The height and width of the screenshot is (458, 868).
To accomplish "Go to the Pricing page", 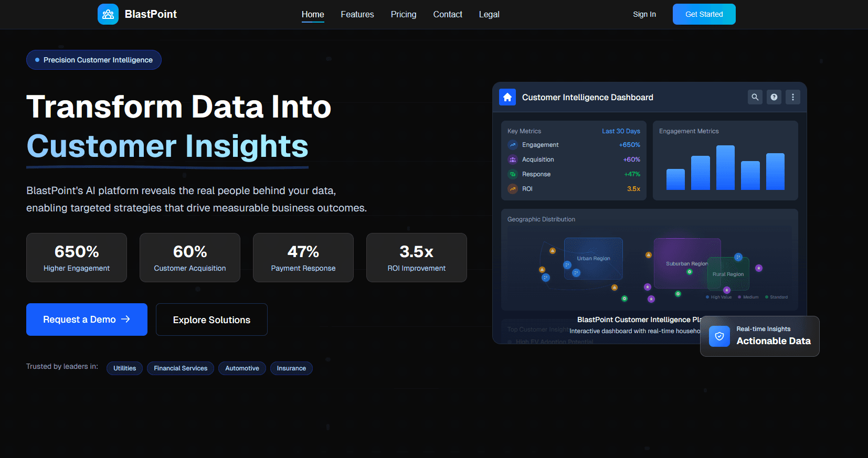I will 403,14.
